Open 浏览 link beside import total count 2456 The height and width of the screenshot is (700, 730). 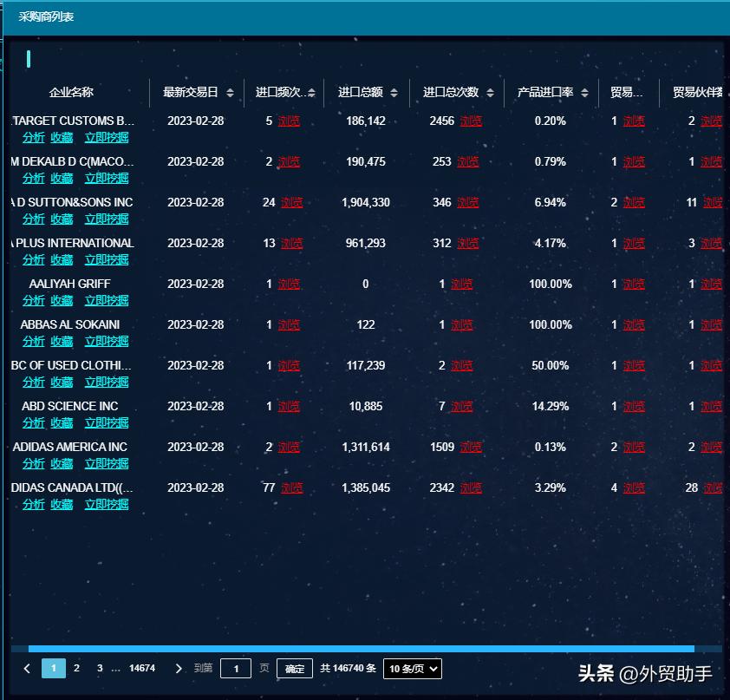471,121
